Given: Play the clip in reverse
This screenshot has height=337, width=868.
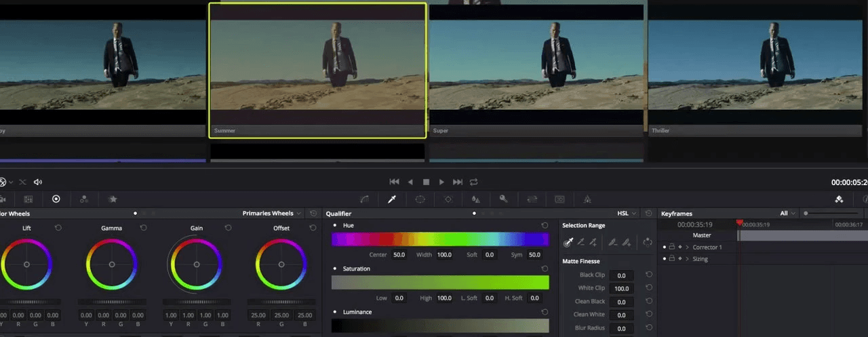Looking at the screenshot, I should (x=410, y=182).
